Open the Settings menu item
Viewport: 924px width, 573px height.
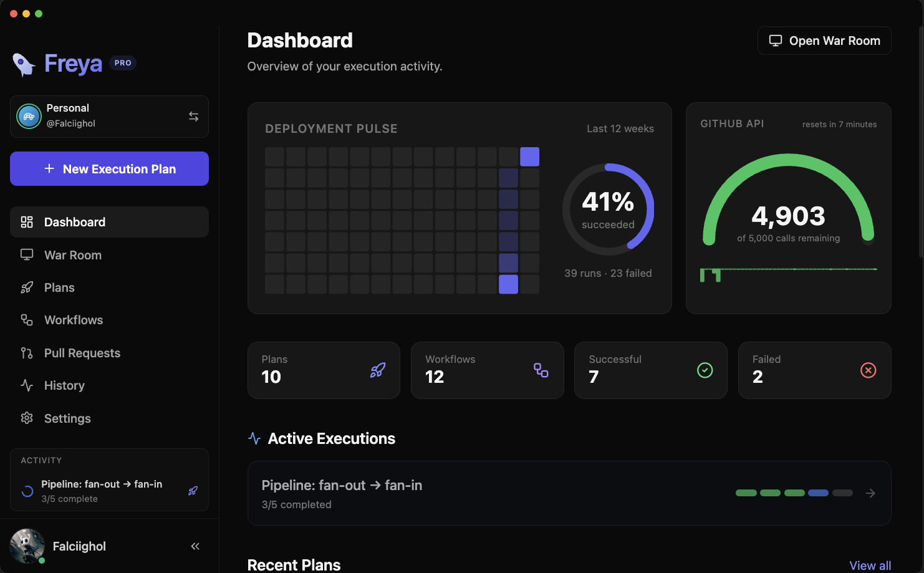coord(109,418)
